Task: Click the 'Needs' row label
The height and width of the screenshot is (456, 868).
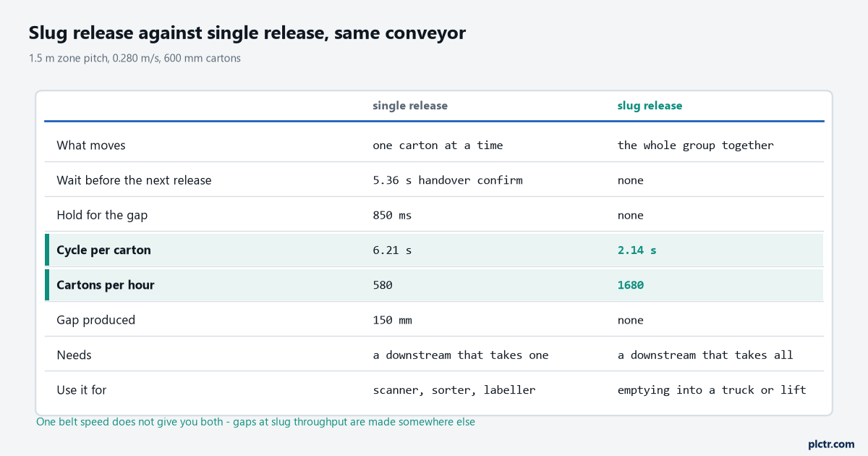Action: point(74,355)
